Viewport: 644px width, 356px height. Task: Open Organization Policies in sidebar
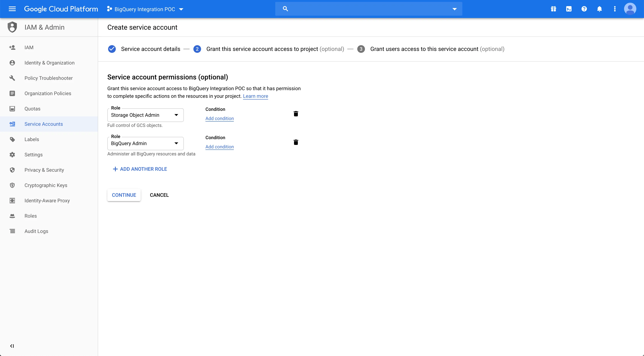[x=49, y=93]
